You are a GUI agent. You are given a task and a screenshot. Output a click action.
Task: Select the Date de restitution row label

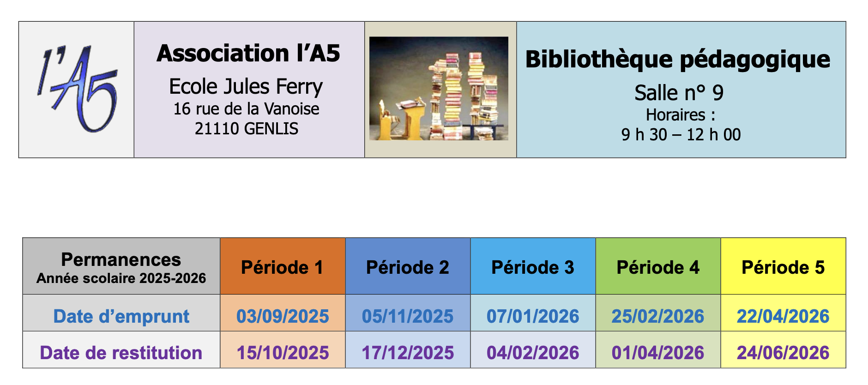point(121,353)
